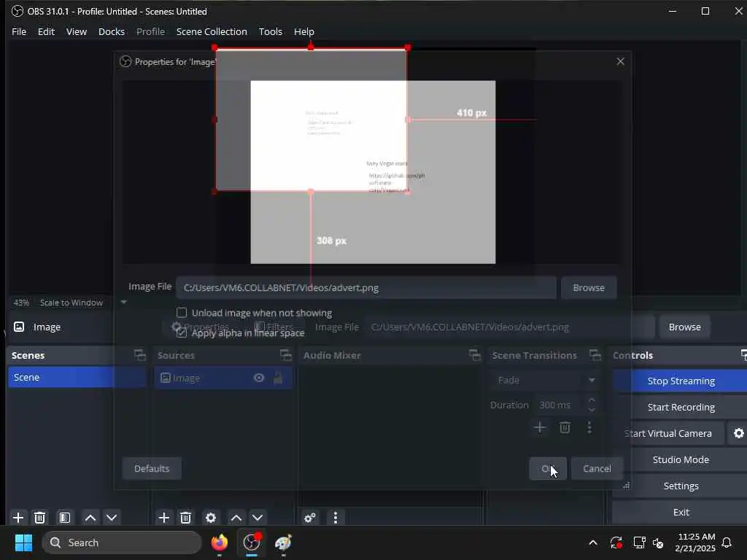Open the Help menu

(x=304, y=31)
